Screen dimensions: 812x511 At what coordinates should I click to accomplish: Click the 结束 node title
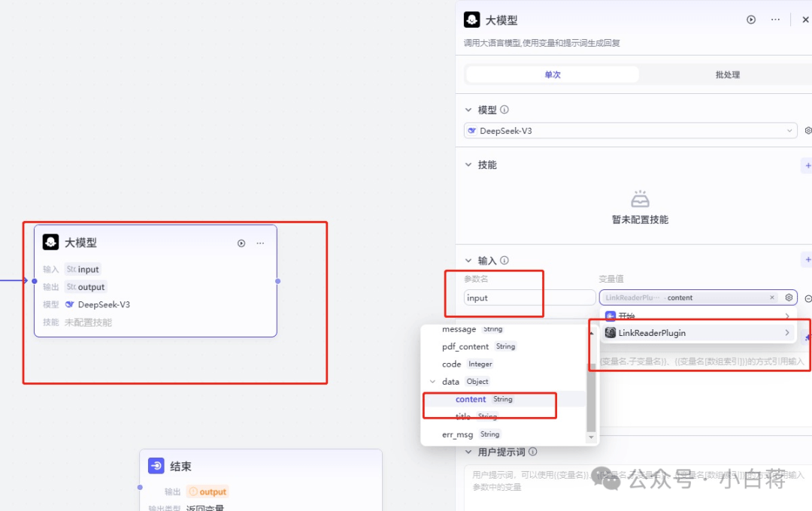click(180, 466)
